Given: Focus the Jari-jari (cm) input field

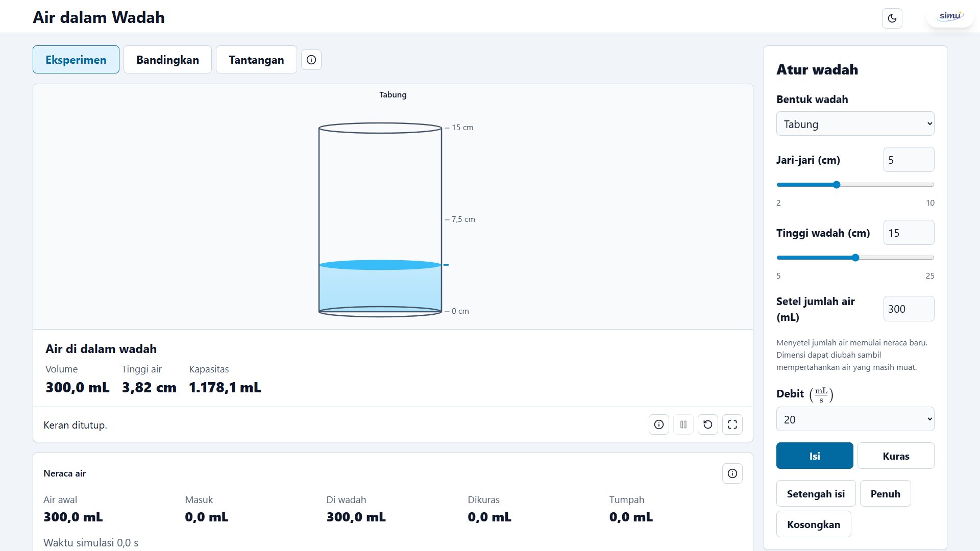Looking at the screenshot, I should click(x=909, y=160).
